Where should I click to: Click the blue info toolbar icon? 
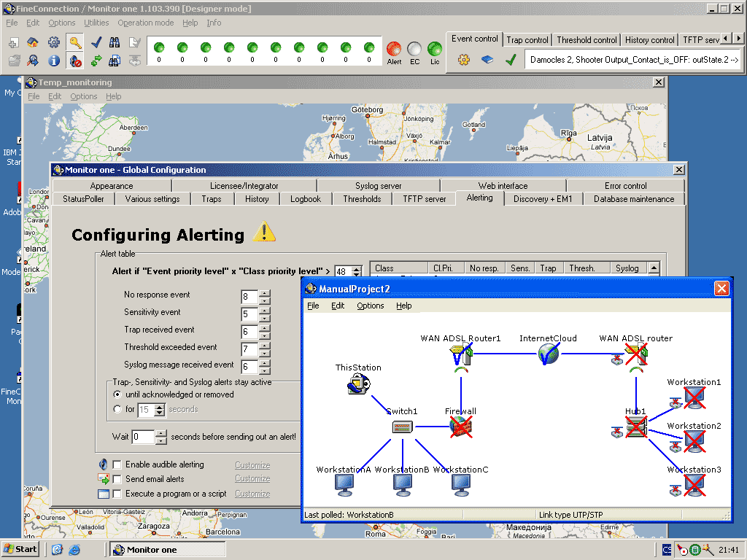54,61
